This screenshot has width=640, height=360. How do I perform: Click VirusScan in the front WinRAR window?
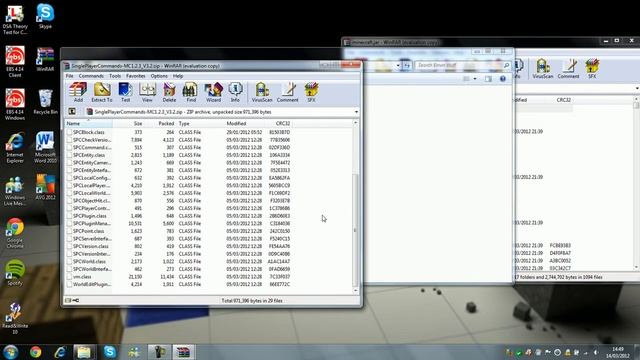click(x=262, y=92)
